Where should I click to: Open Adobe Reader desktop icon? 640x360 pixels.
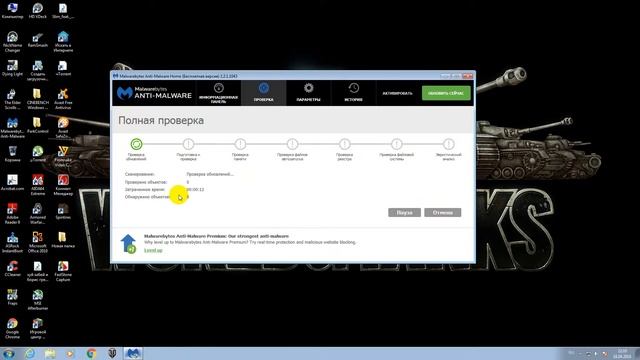(12, 213)
